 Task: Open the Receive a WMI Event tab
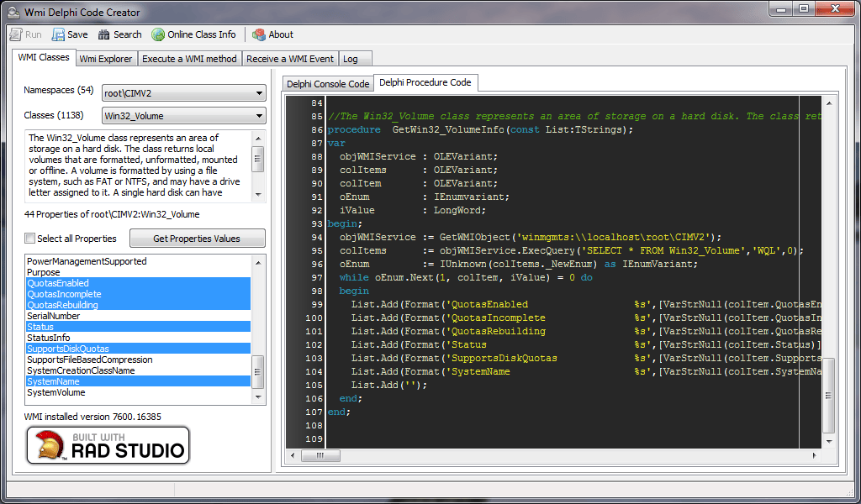coord(290,59)
